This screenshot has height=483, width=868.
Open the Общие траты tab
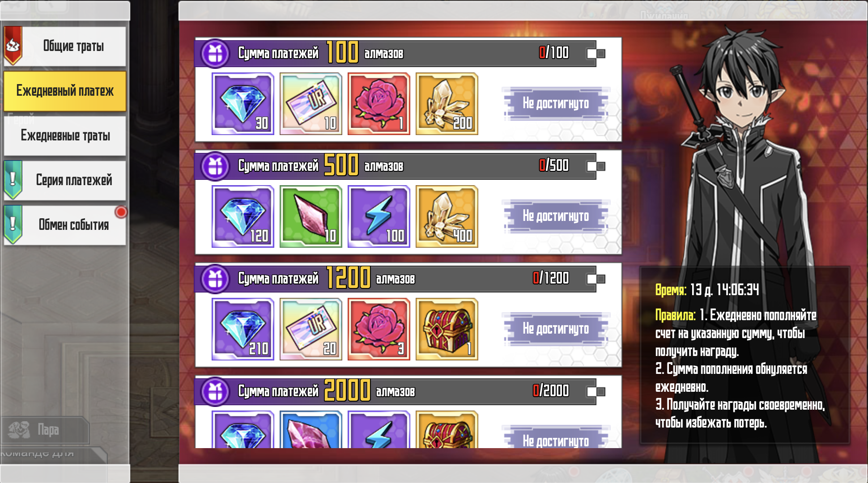point(65,46)
